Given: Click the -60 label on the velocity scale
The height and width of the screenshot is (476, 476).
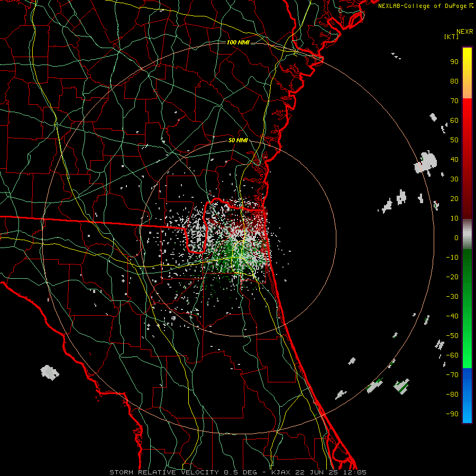Looking at the screenshot, I should (452, 355).
